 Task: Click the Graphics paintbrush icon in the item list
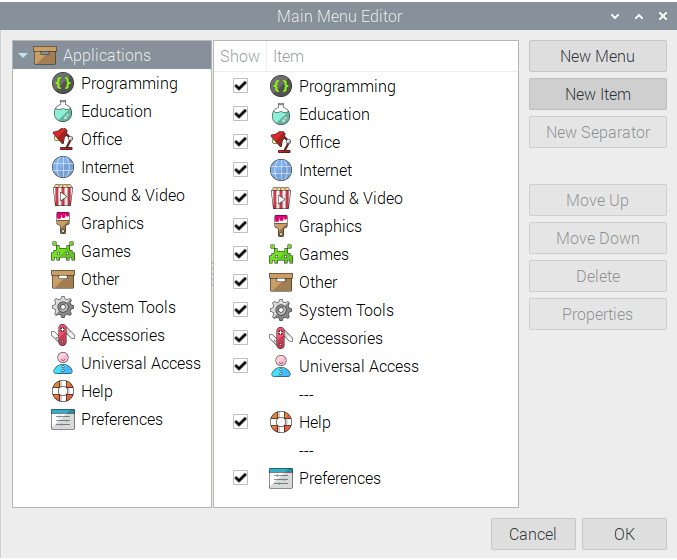point(281,226)
